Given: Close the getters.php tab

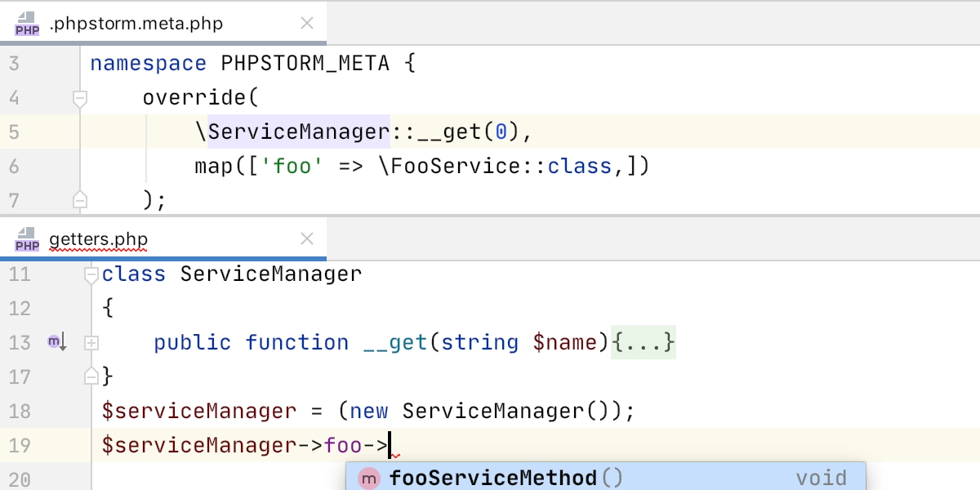Looking at the screenshot, I should [x=307, y=239].
